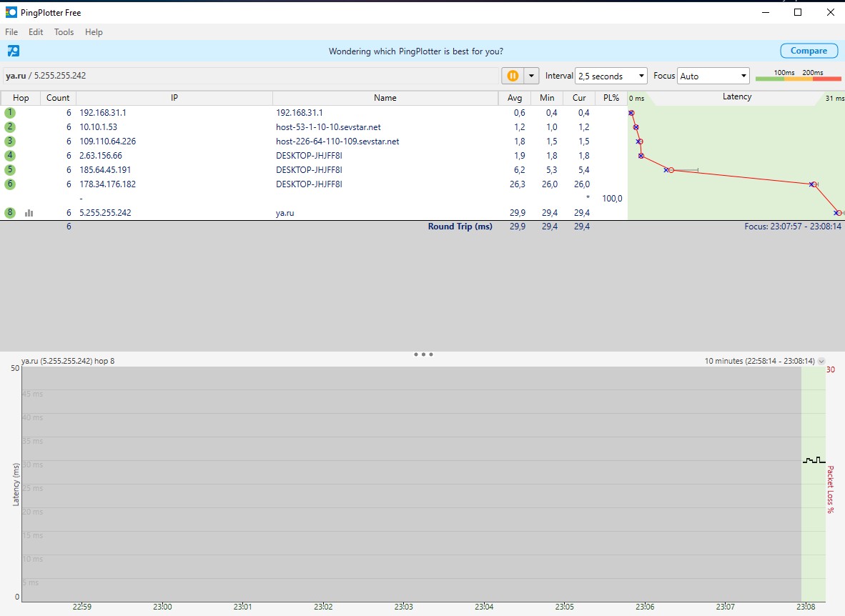Select the hop 3 green circle icon
845x616 pixels.
(10, 141)
